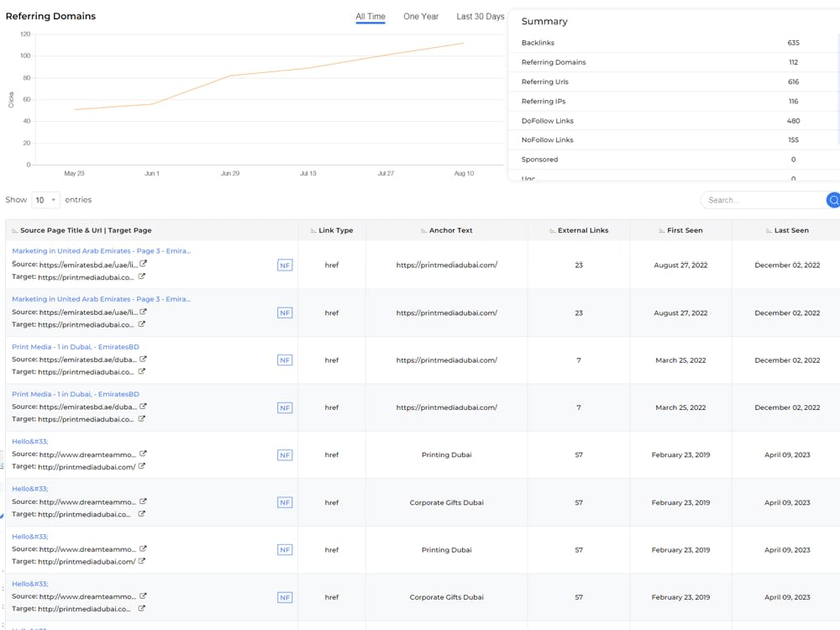Sort table by First Seen column

(680, 230)
